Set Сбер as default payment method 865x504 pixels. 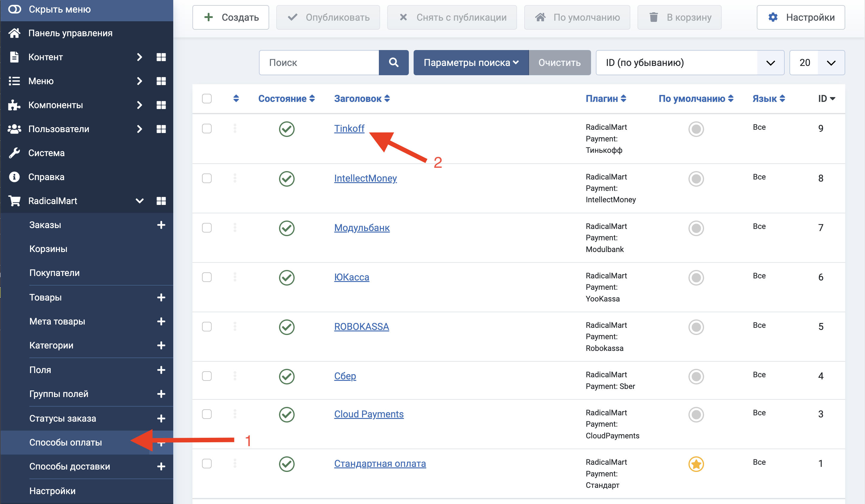pyautogui.click(x=696, y=376)
